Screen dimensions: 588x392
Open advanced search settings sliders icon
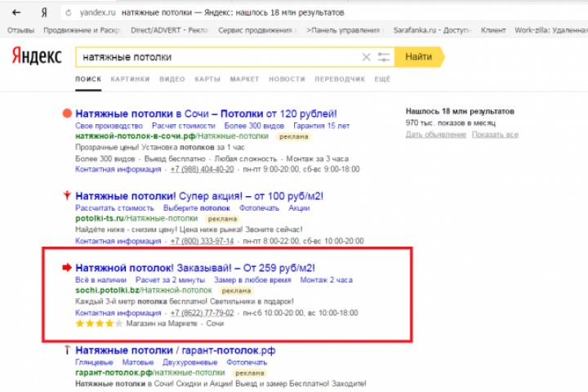tap(384, 57)
